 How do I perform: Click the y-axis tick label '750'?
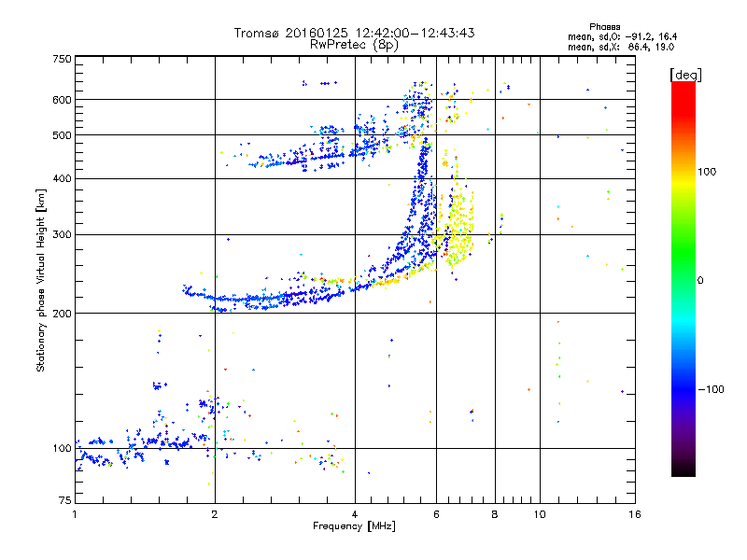63,59
